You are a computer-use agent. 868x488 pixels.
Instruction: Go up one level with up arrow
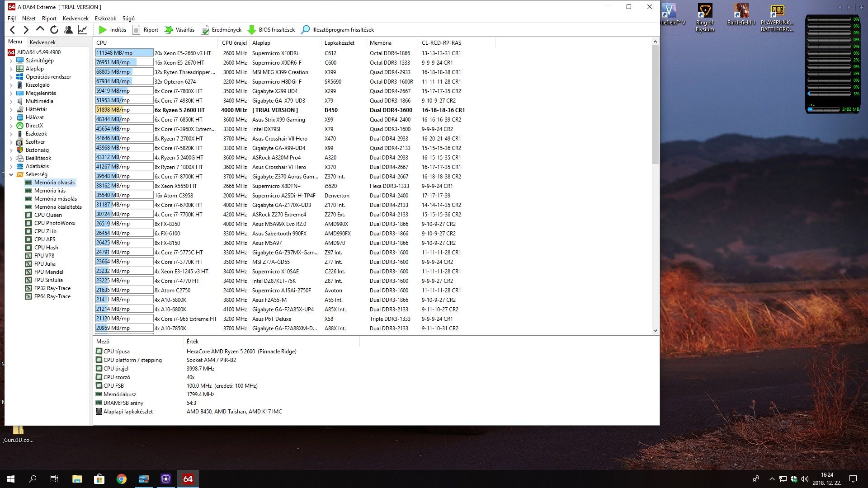40,30
